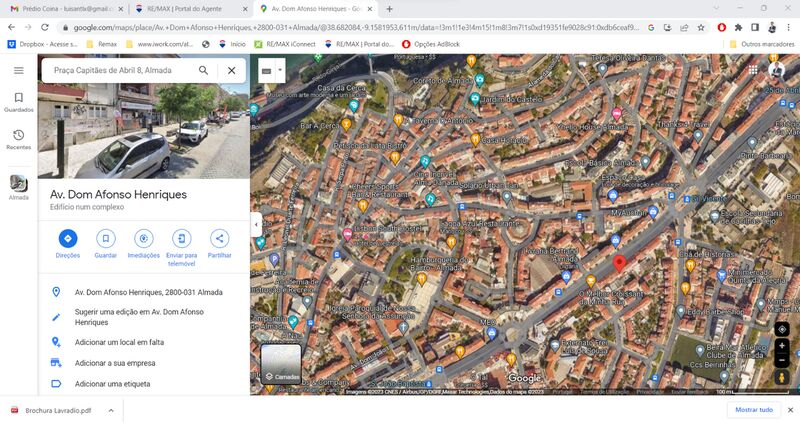Open the RE/MAX iConnect bookmark
Screen dimensions: 800x425
pyautogui.click(x=285, y=44)
